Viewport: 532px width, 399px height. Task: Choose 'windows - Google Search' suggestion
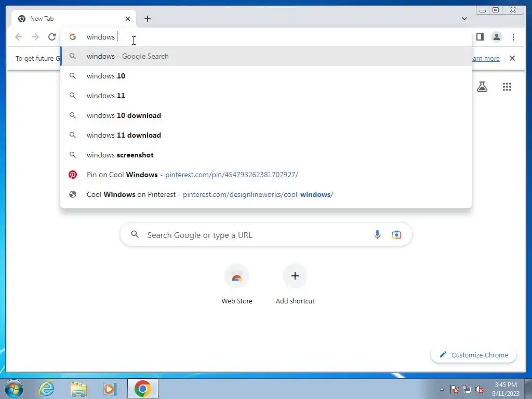click(x=266, y=56)
